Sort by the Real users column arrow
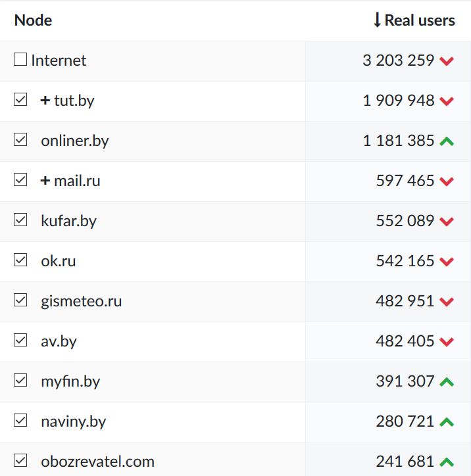 (377, 20)
